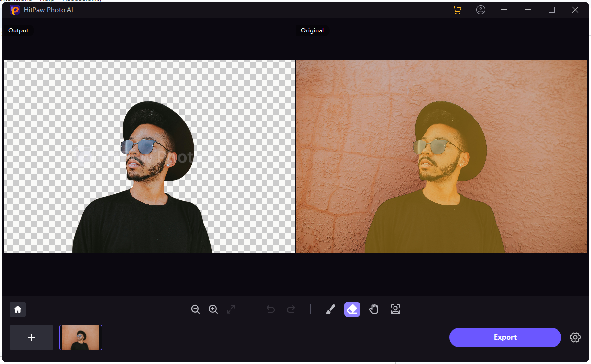
Task: Click the Original image preview
Action: pos(442,157)
